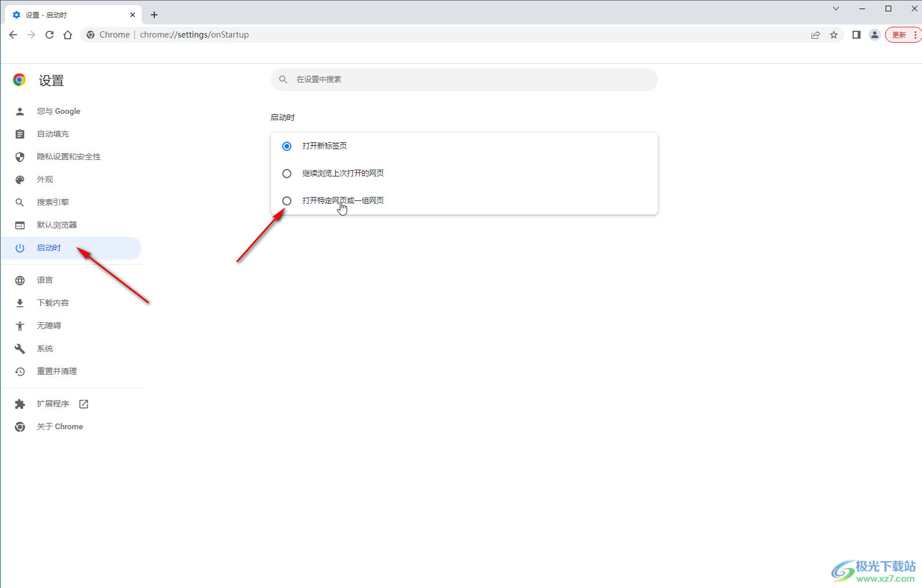Click the power icon beside 启动时
This screenshot has height=588, width=922.
click(20, 248)
